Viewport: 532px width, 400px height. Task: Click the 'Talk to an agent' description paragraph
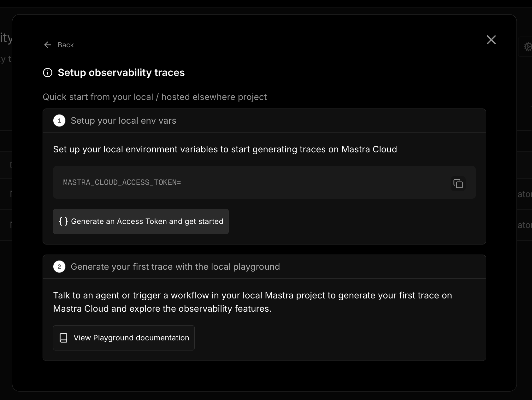pos(252,302)
